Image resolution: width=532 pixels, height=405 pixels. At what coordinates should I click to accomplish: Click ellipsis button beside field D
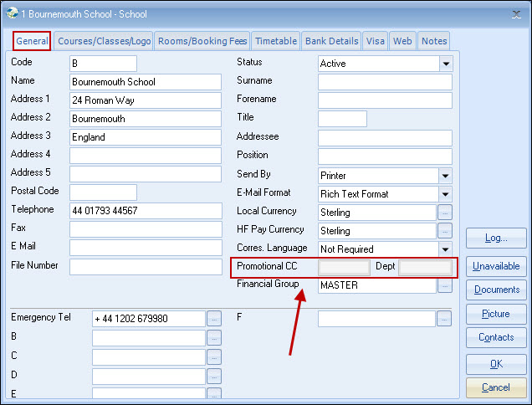[x=214, y=377]
